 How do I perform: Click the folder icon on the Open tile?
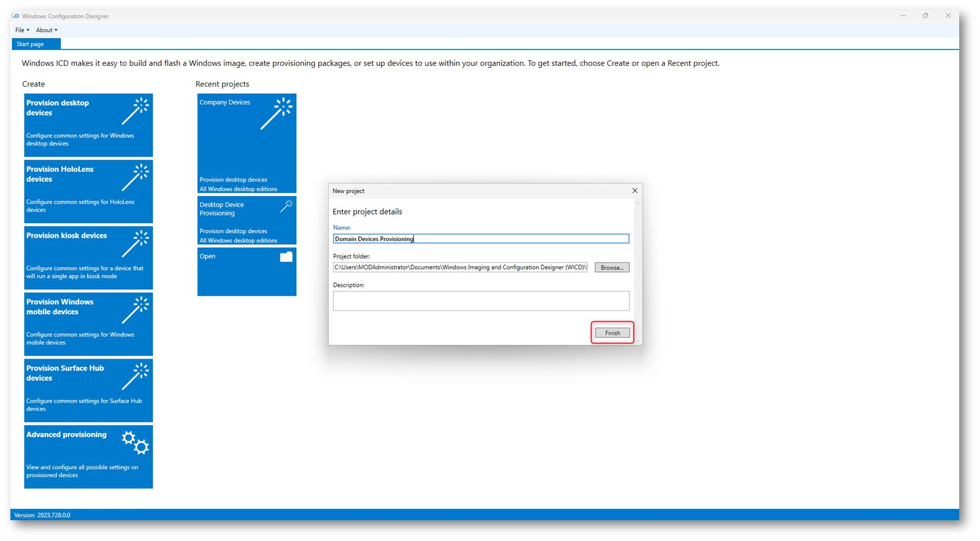[x=286, y=257]
